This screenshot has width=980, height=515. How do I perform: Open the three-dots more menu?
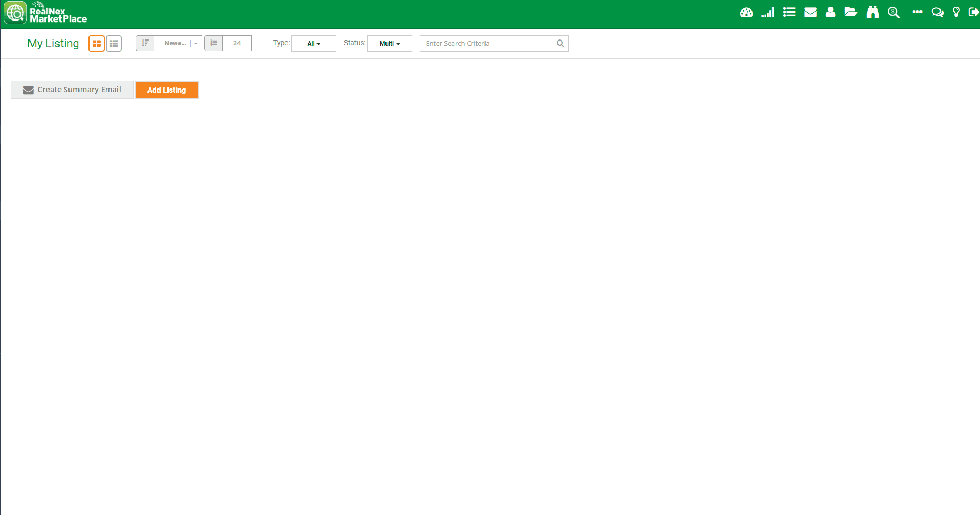coord(917,12)
